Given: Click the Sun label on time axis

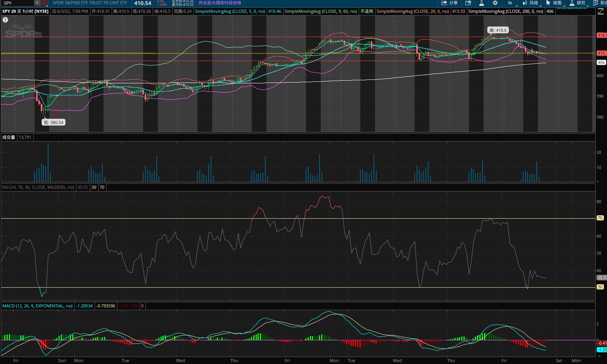Looking at the screenshot, I should (x=62, y=361).
